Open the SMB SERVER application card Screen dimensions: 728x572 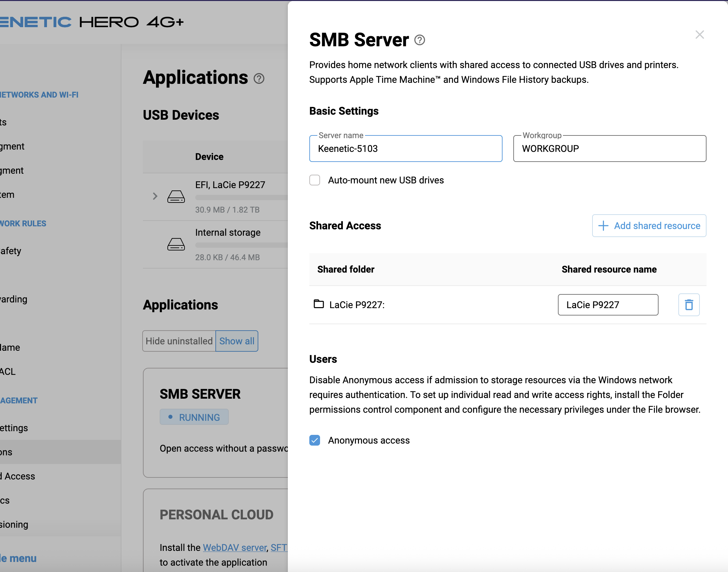[x=215, y=423]
